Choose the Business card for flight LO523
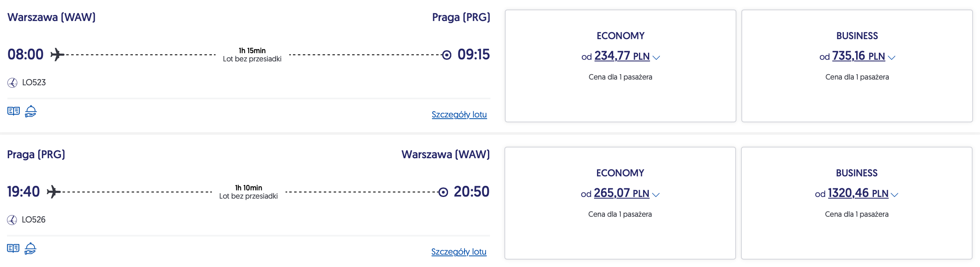The image size is (980, 267). click(x=857, y=99)
